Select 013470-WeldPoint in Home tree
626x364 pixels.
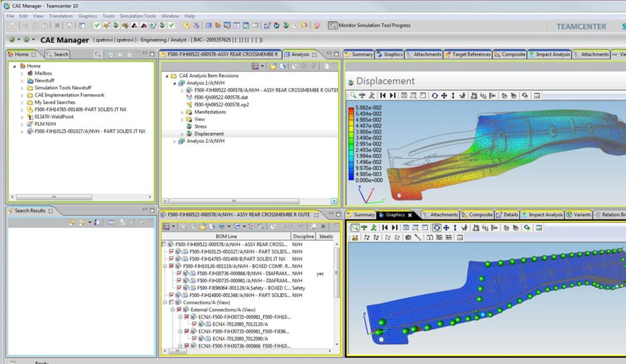tap(54, 117)
